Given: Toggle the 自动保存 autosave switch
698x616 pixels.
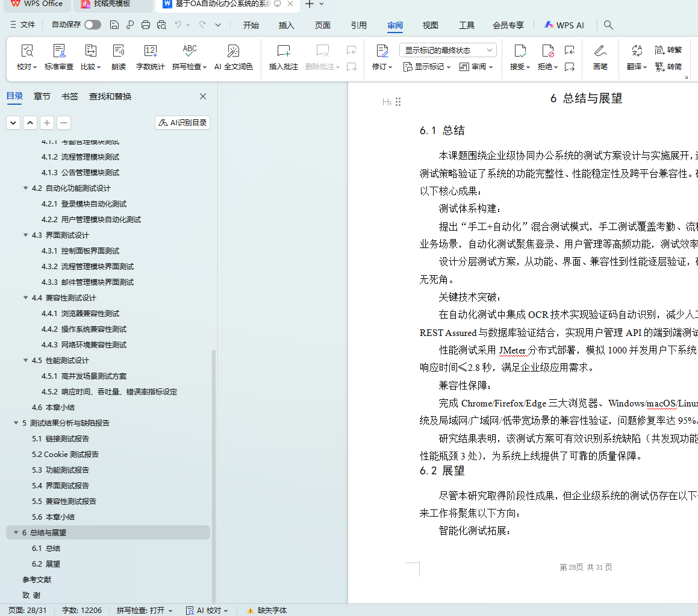Looking at the screenshot, I should click(x=93, y=25).
